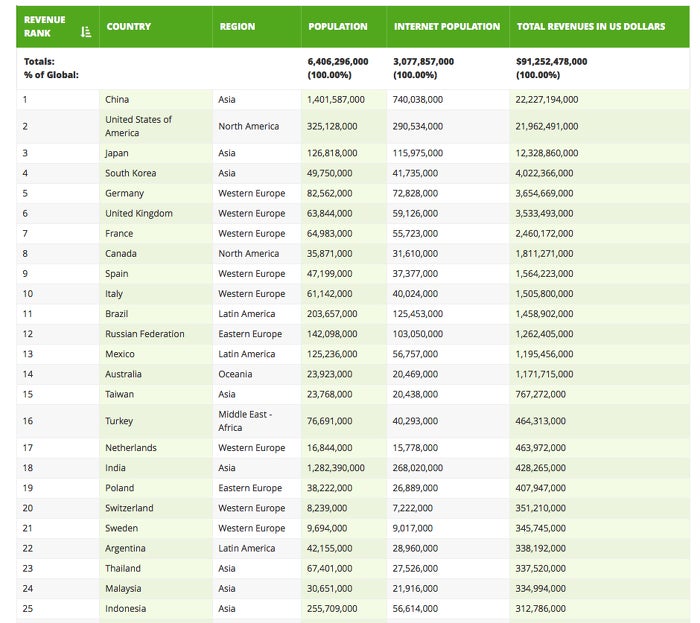This screenshot has width=700, height=623.
Task: Click the United States of America cell
Action: pyautogui.click(x=138, y=126)
